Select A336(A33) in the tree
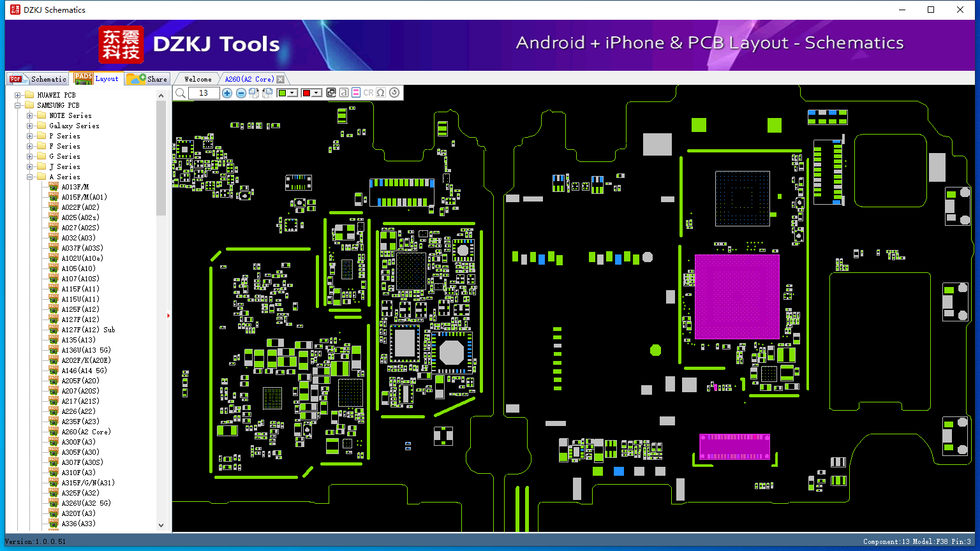 point(78,524)
